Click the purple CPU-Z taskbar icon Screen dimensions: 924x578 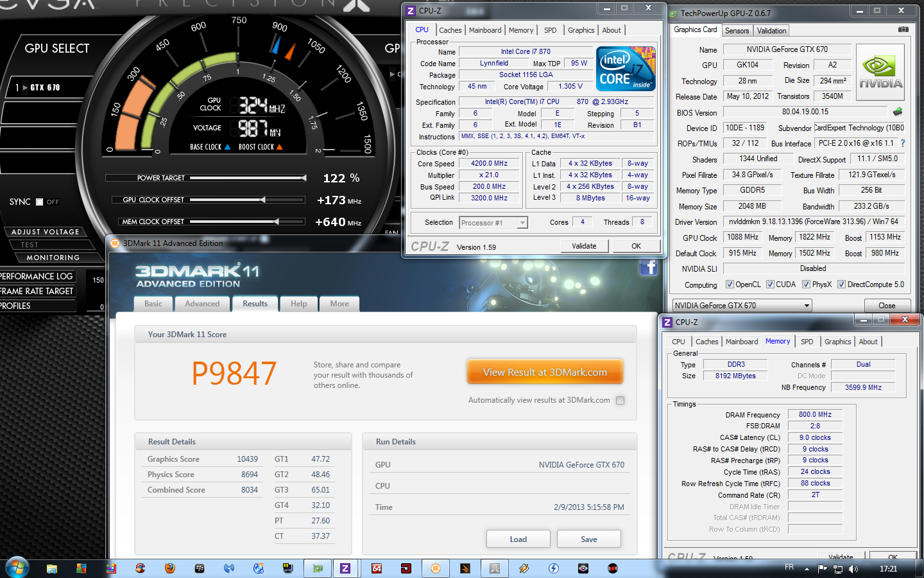point(345,568)
